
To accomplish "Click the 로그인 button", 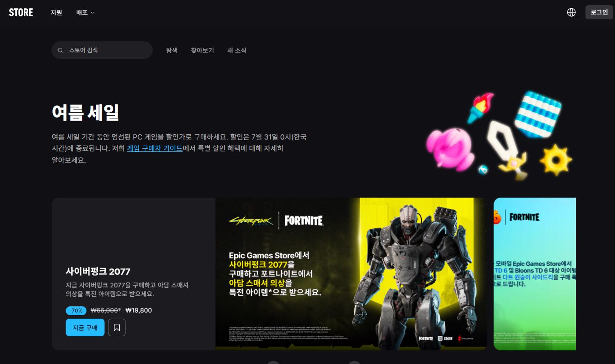I will coord(599,12).
